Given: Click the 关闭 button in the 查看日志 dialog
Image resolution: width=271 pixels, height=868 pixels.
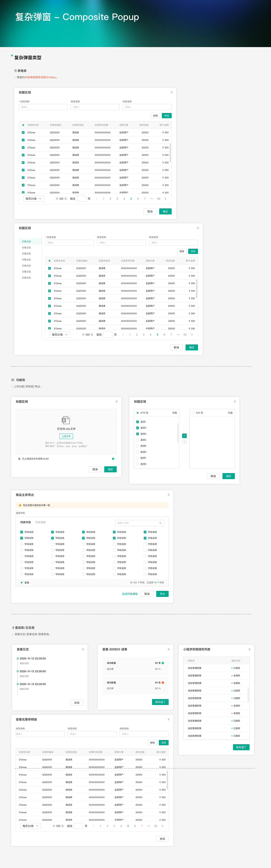Looking at the screenshot, I should (x=77, y=702).
